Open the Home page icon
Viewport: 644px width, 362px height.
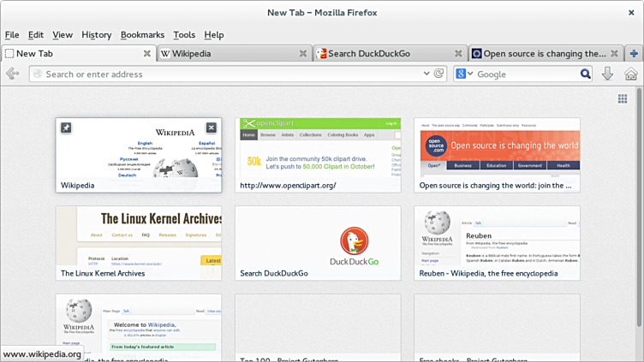[630, 74]
